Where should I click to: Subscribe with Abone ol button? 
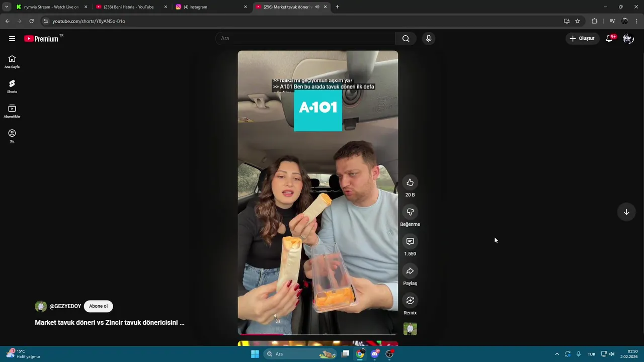(99, 306)
